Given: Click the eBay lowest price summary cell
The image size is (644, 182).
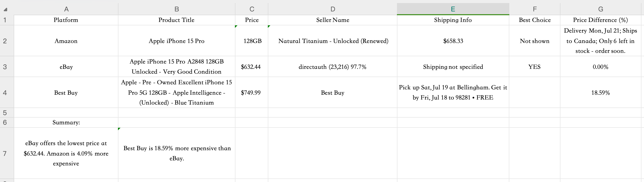Looking at the screenshot, I should point(66,153).
